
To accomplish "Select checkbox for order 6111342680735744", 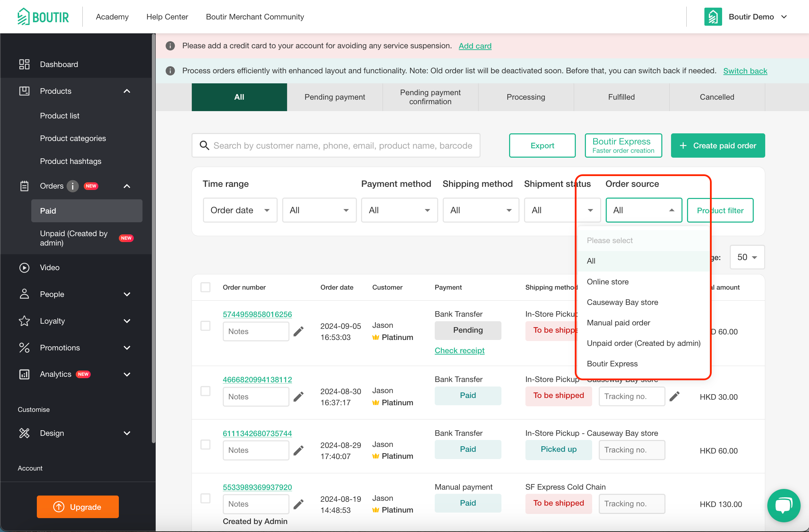I will [205, 444].
